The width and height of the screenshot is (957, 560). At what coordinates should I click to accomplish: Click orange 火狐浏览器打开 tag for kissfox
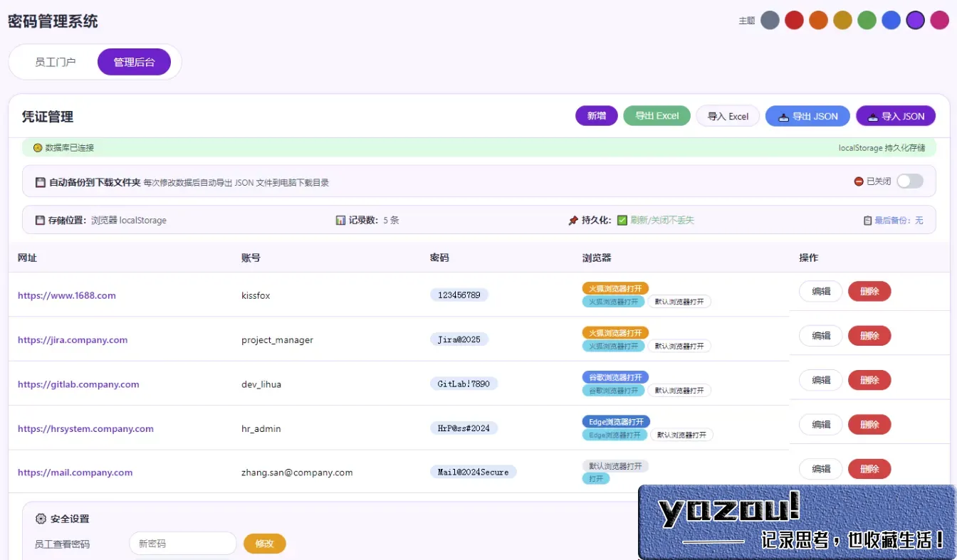point(615,289)
